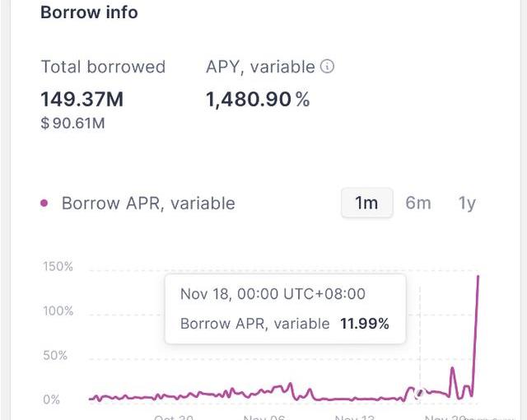Click the 100% y-axis label
The width and height of the screenshot is (527, 420).
pos(58,311)
